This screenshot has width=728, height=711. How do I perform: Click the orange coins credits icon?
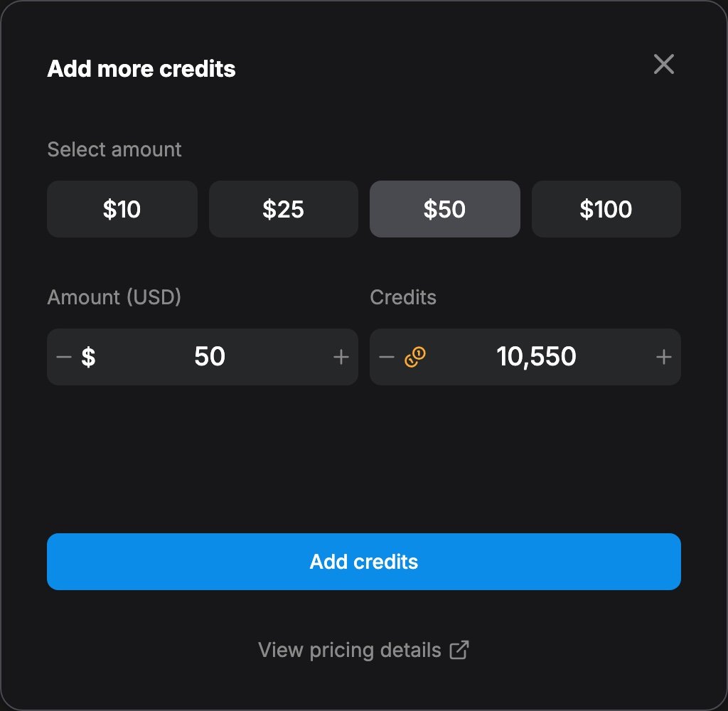[414, 357]
